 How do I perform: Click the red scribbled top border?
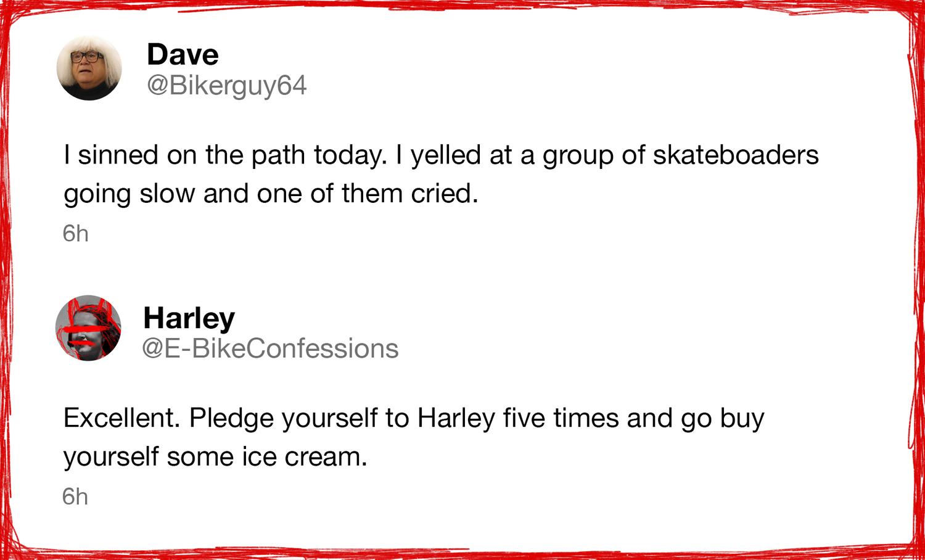click(462, 6)
